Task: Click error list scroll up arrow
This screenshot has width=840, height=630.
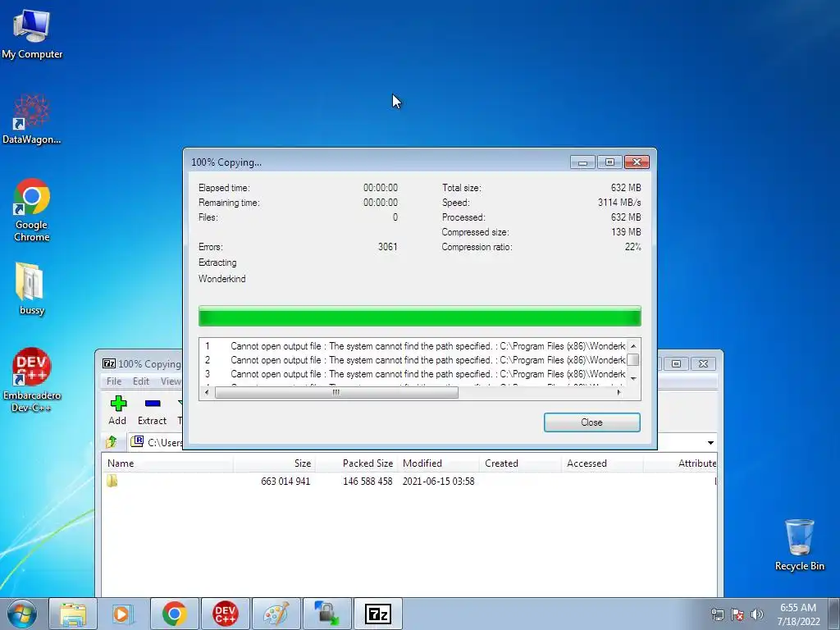Action: (633, 346)
